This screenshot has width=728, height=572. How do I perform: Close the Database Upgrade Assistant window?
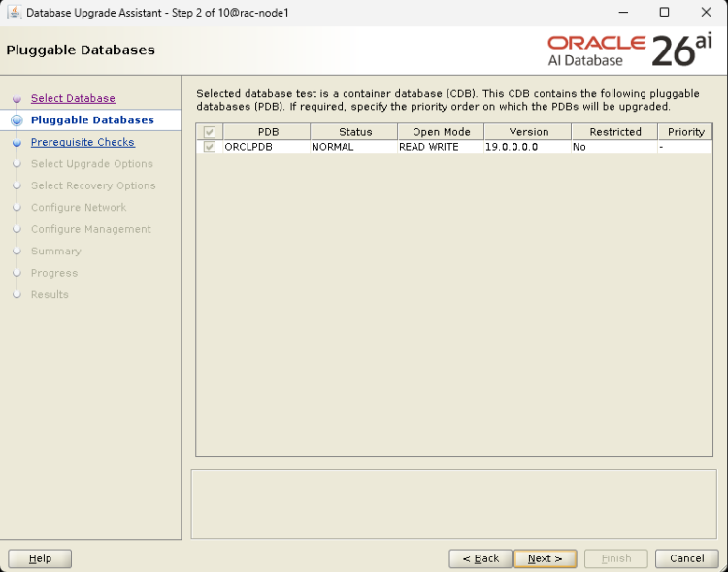[706, 13]
